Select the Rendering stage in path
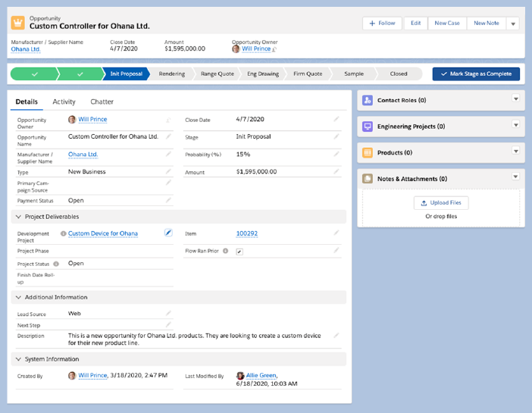This screenshot has height=413, width=532. 172,74
